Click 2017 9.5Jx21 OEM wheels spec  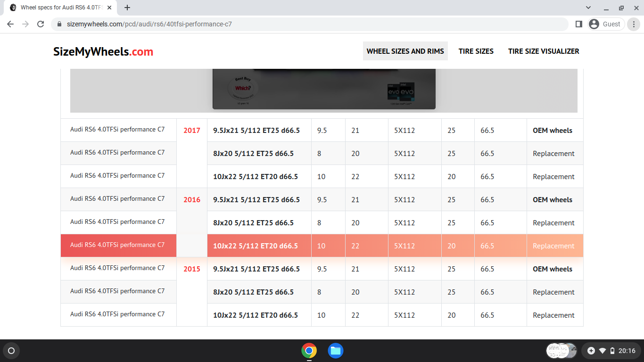[256, 130]
